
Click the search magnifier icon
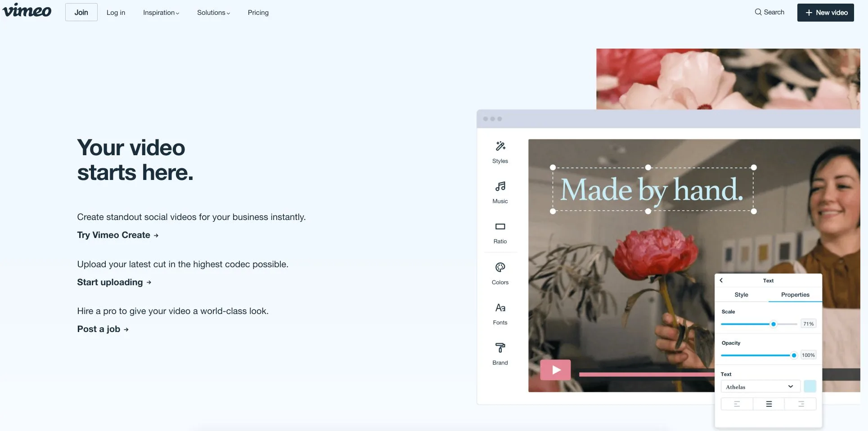758,12
